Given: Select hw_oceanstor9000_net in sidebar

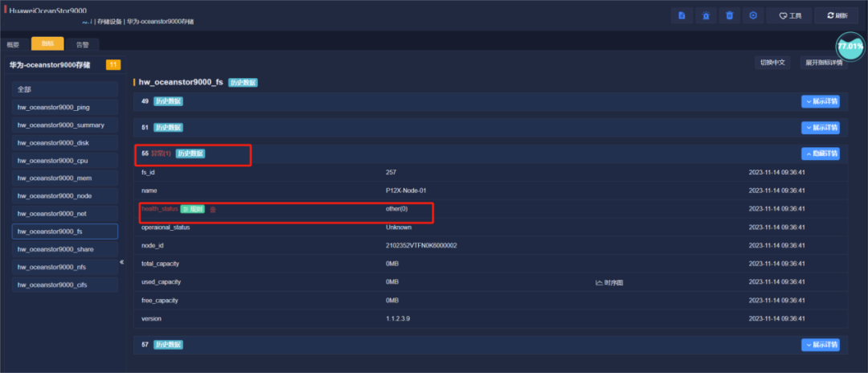Looking at the screenshot, I should tap(65, 214).
